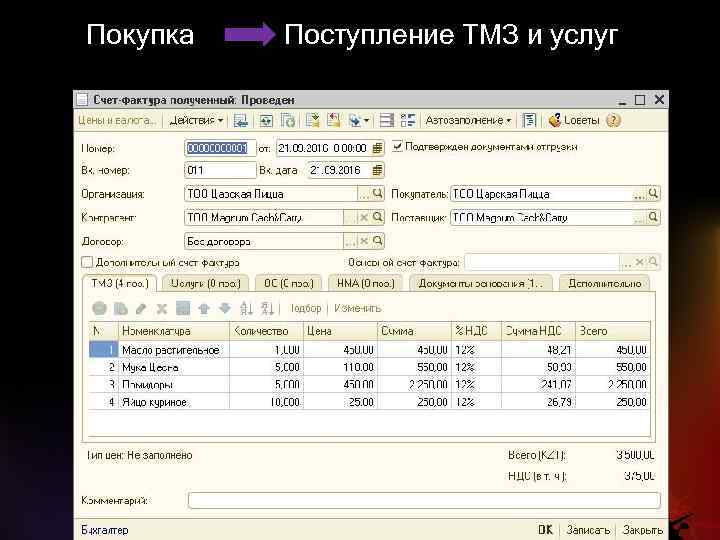This screenshot has height=540, width=720.
Task: Select the 'Яйцо куриное' row
Action: point(369,402)
